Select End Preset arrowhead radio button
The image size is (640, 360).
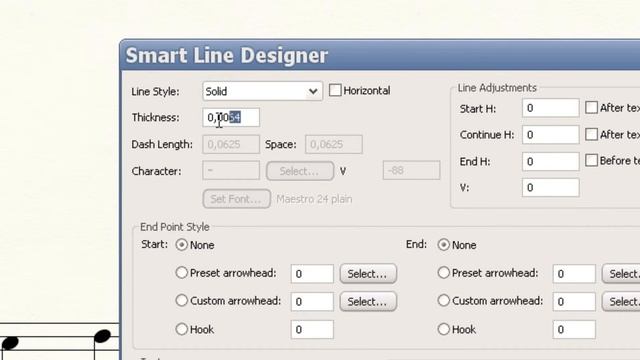point(444,272)
